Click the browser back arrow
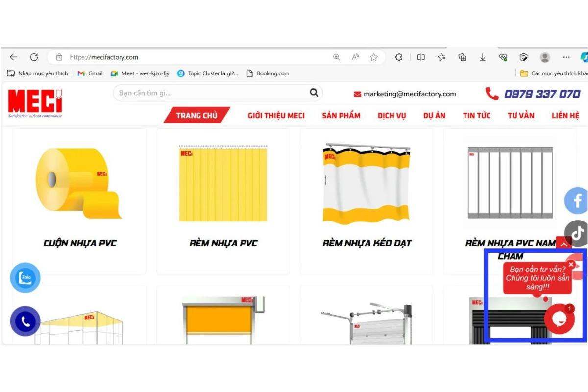588x392 pixels. (13, 57)
